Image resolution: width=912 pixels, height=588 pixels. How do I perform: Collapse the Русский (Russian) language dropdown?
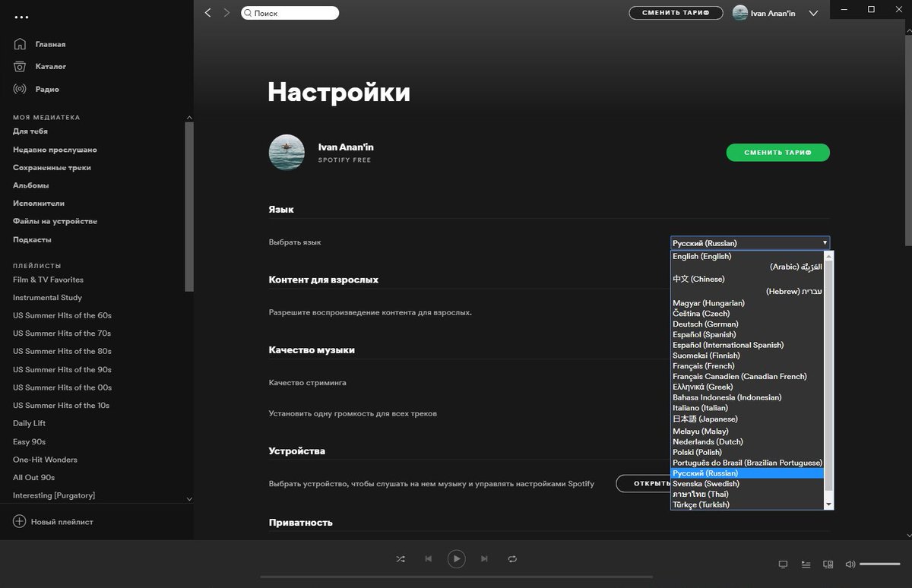[750, 243]
